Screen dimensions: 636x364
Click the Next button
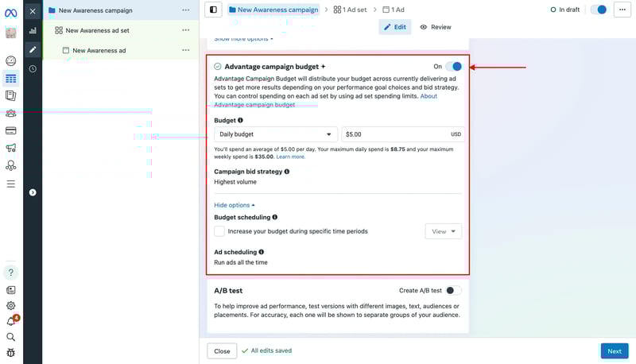[615, 351]
